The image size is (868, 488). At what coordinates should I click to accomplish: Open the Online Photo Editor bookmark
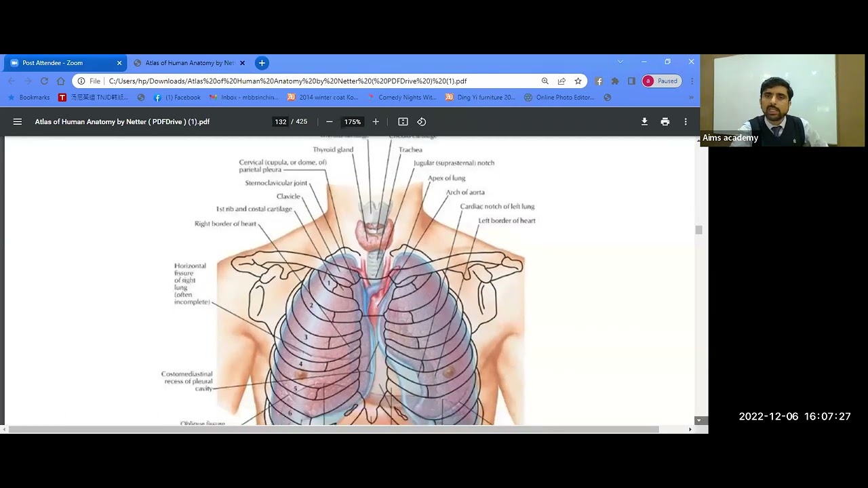(x=559, y=98)
